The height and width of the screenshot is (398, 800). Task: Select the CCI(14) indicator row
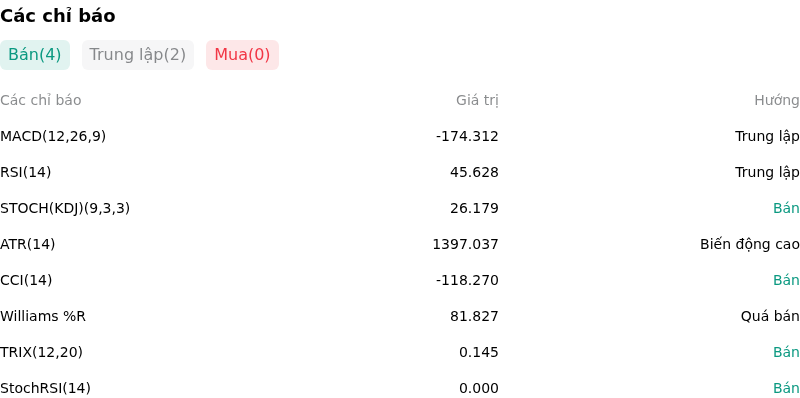[400, 280]
